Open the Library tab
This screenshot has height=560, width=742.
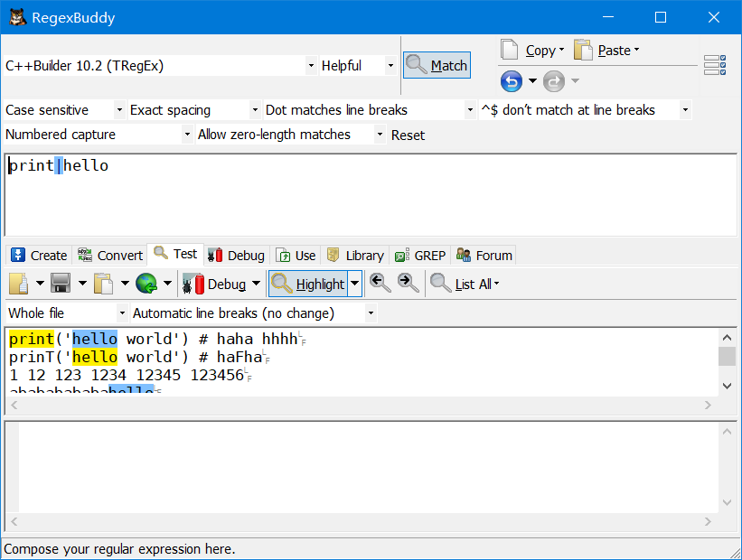click(355, 256)
